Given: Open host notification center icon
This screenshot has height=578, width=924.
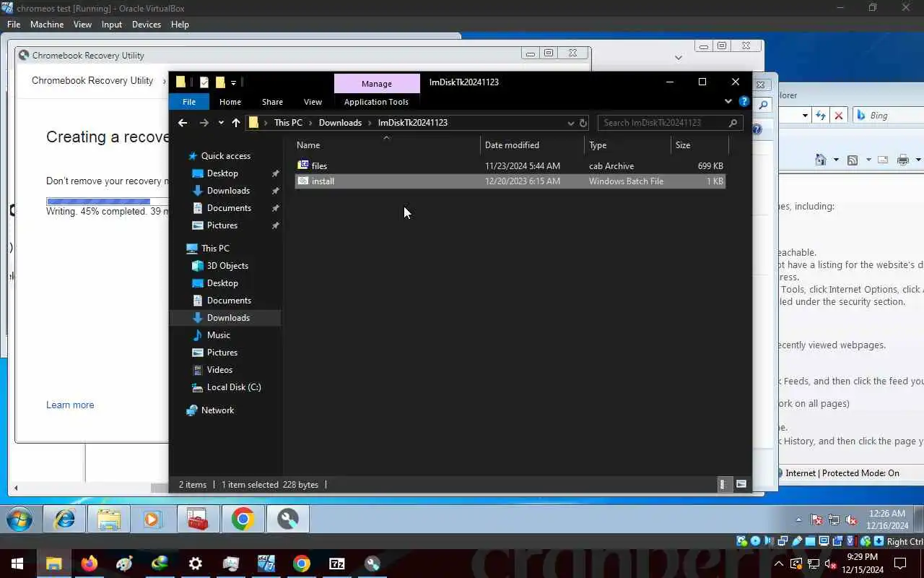Looking at the screenshot, I should click(x=900, y=564).
